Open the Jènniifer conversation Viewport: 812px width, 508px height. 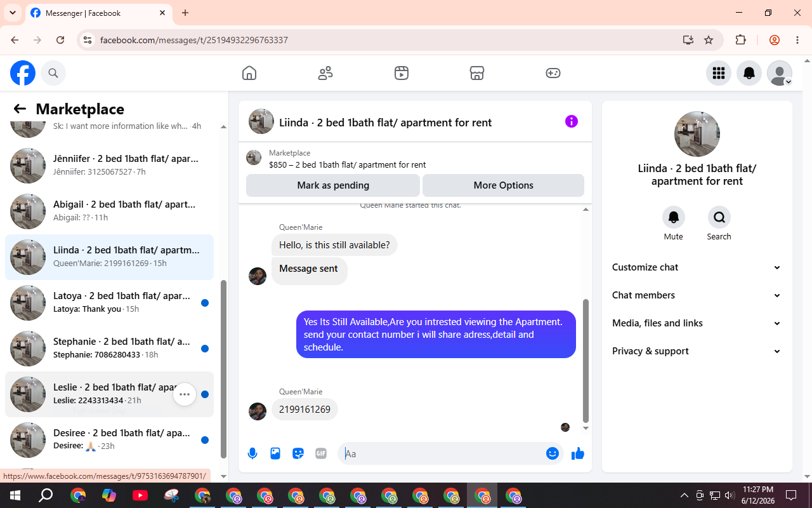pos(109,166)
